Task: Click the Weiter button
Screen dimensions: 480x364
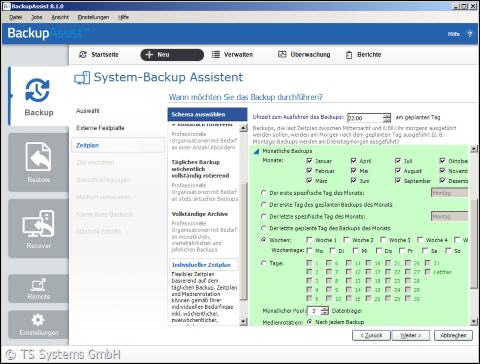Action: click(x=411, y=335)
